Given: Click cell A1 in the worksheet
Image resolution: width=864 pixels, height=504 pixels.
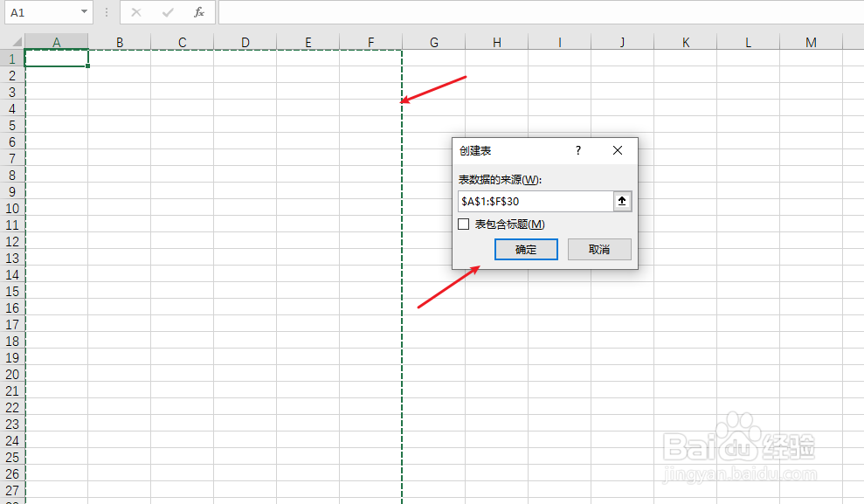Looking at the screenshot, I should pos(56,59).
